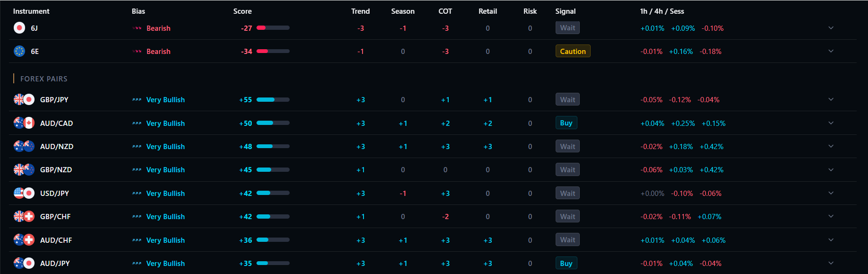Expand the 6J row details chevron
This screenshot has height=274, width=868.
pyautogui.click(x=831, y=28)
